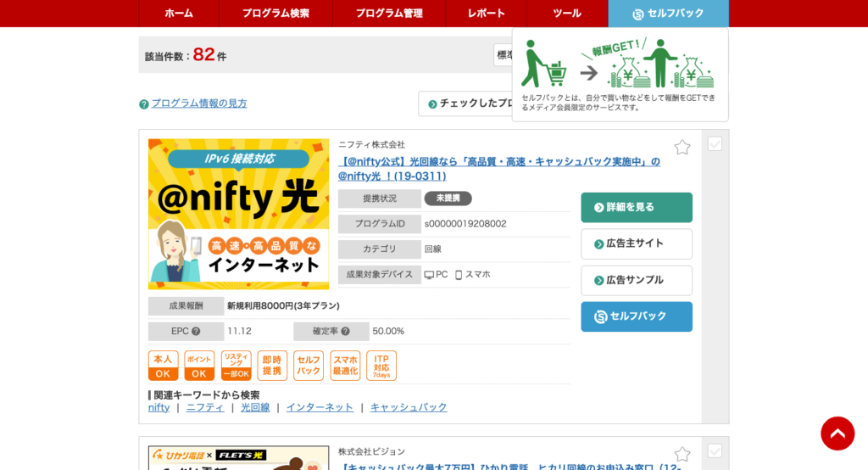Click the プログラム情報の見方 help link
This screenshot has width=868, height=470.
click(199, 104)
